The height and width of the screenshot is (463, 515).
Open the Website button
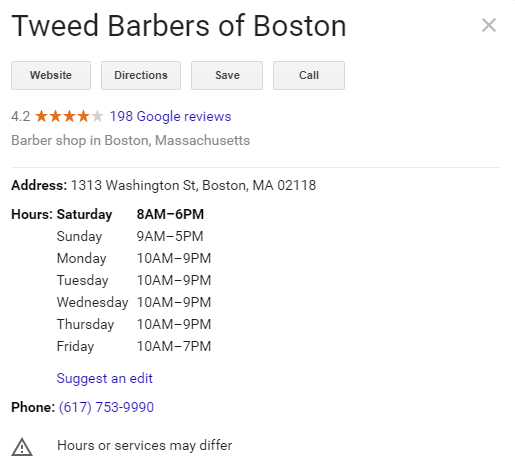[x=51, y=75]
